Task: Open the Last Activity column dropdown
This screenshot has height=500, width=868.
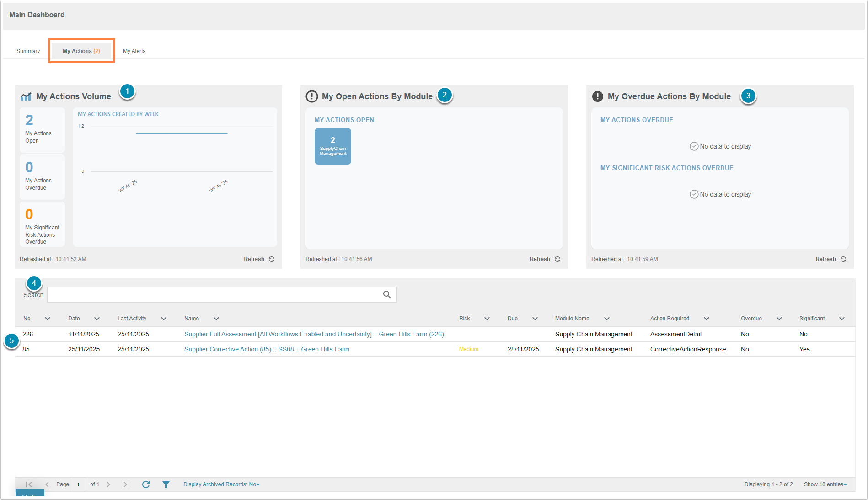Action: [x=164, y=319]
